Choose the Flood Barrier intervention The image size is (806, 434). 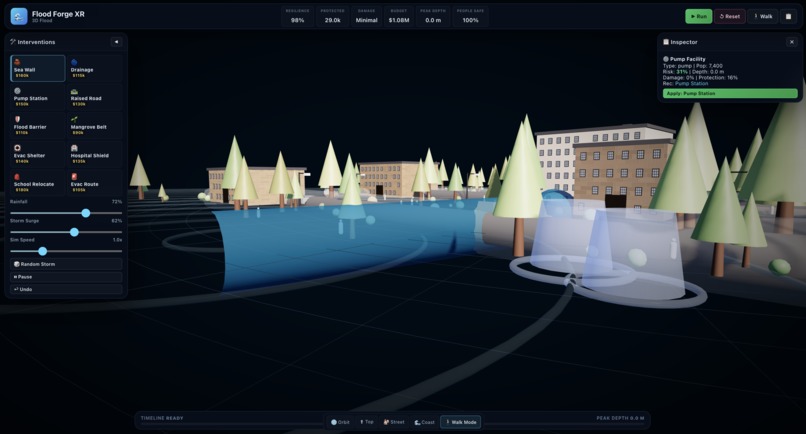38,125
